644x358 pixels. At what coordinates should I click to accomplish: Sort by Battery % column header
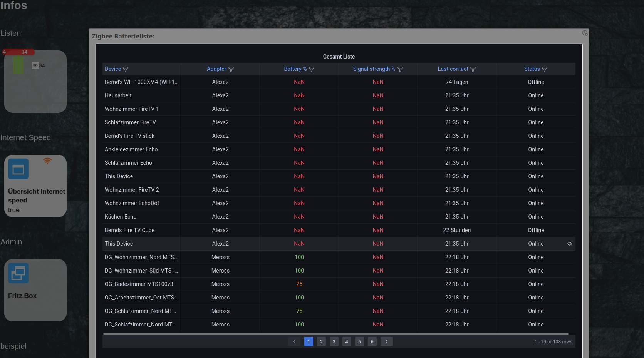(295, 69)
